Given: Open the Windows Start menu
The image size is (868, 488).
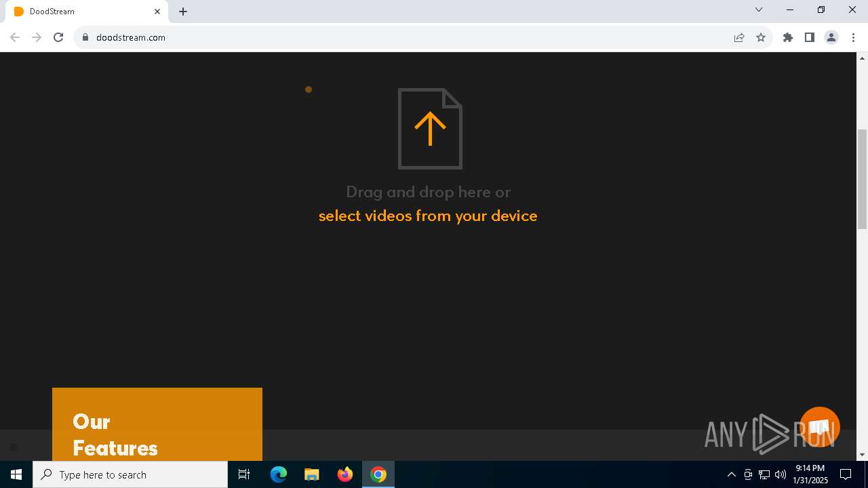Looking at the screenshot, I should (16, 474).
